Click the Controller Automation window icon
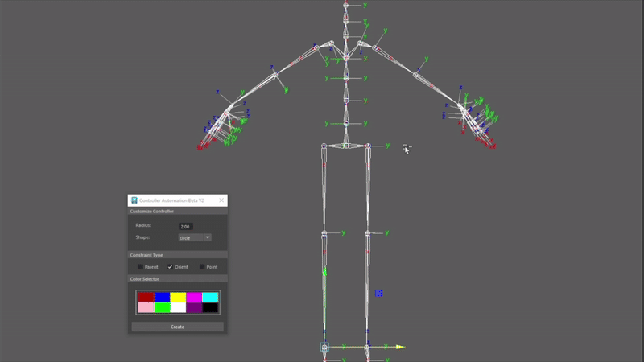This screenshot has height=362, width=644. tap(134, 200)
